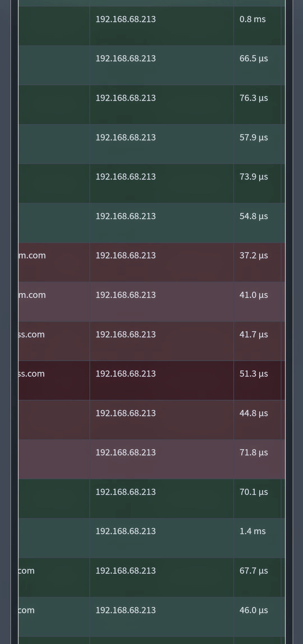Select the 51.3 µs reply time cell
This screenshot has height=644, width=303.
click(254, 374)
